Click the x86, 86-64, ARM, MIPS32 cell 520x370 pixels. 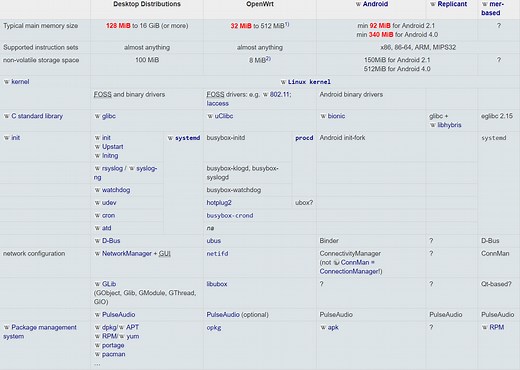(418, 47)
